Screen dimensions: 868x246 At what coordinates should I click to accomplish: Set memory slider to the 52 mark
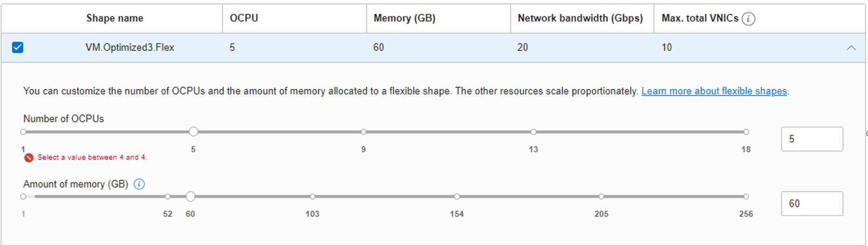[168, 197]
